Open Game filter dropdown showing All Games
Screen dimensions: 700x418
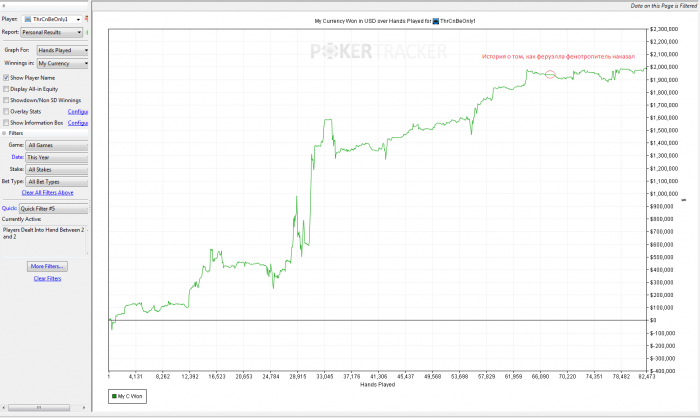pos(57,145)
